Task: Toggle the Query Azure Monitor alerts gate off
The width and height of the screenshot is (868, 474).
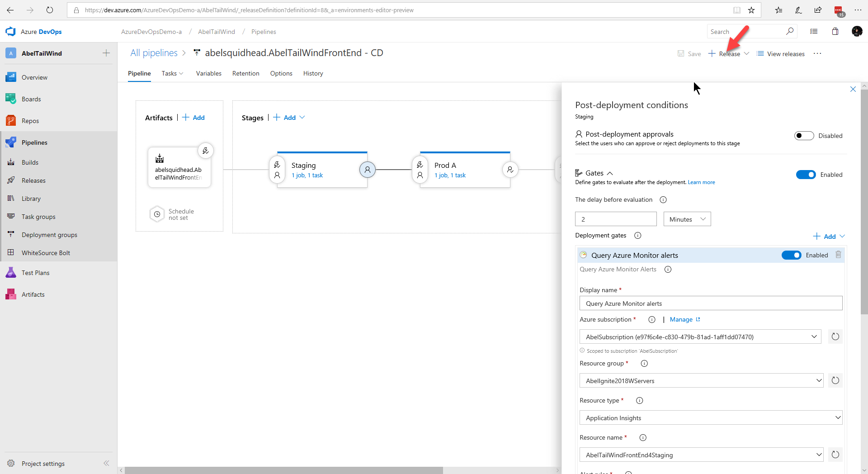Action: pyautogui.click(x=791, y=255)
